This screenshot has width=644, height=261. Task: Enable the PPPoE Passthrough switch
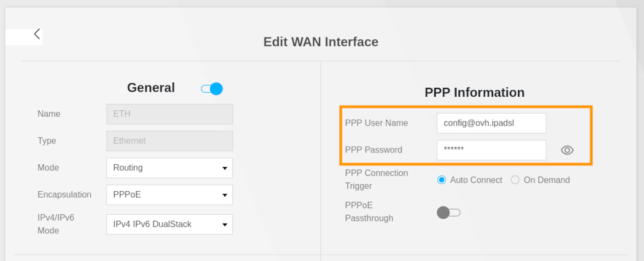click(448, 212)
